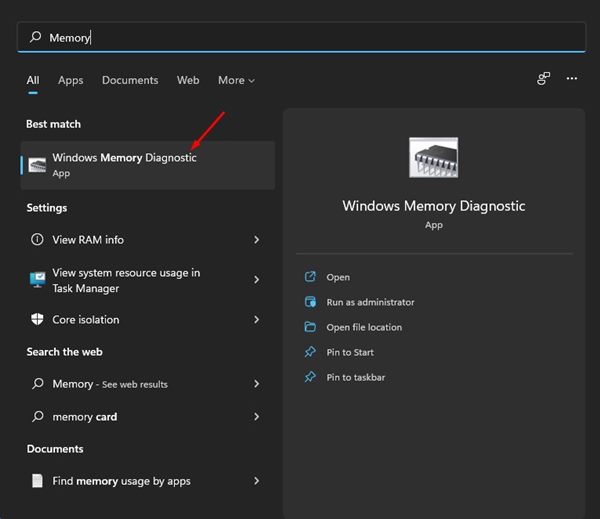This screenshot has width=600, height=519.
Task: Click the info circle icon beside View RAM info
Action: tap(37, 240)
